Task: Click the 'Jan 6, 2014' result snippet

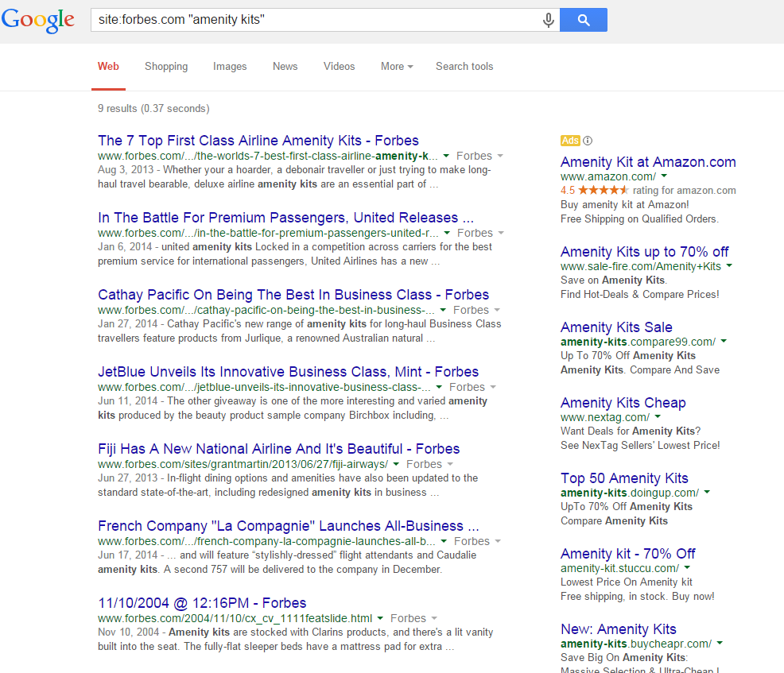Action: [295, 253]
